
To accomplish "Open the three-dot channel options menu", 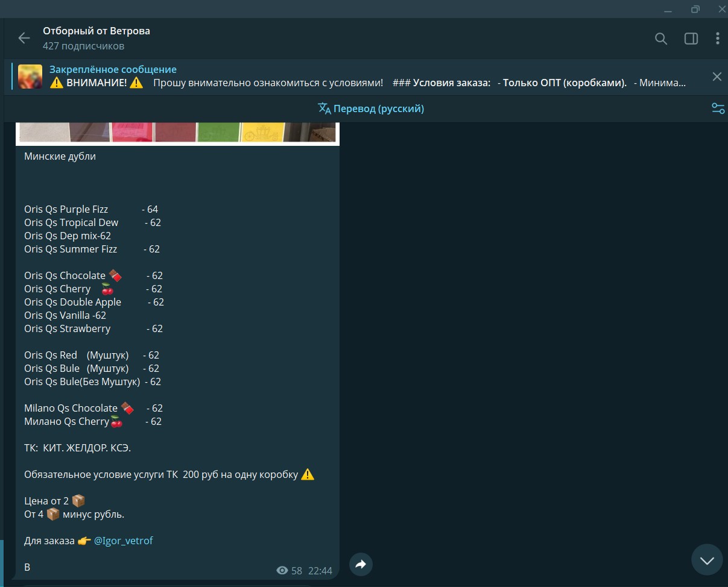I will pyautogui.click(x=717, y=39).
